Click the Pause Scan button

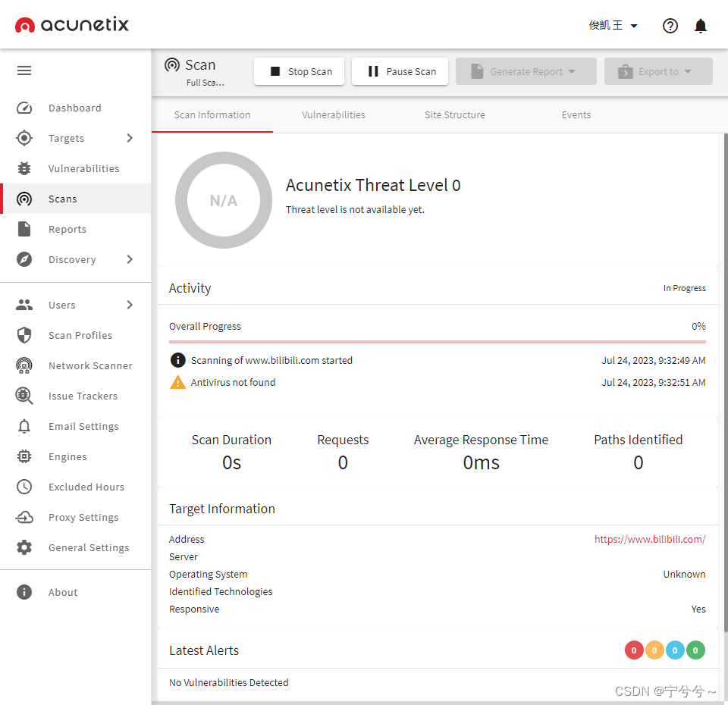pos(400,71)
